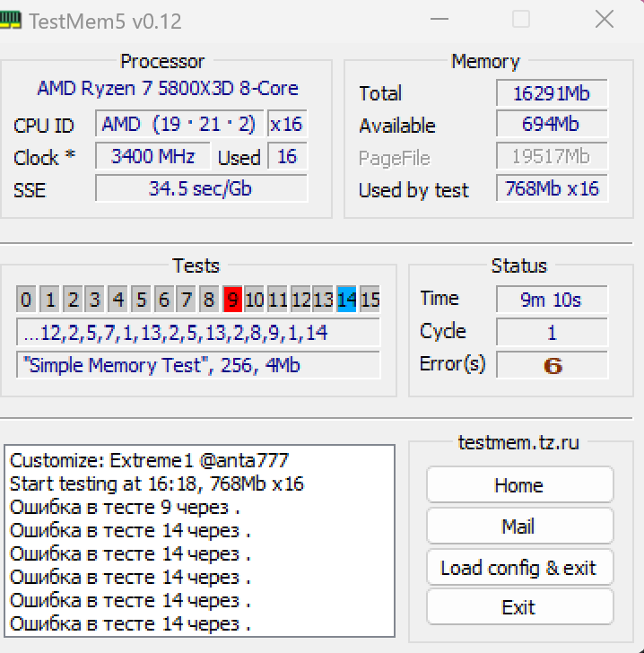Click the PageFile 19517Mb value
Image resolution: width=644 pixels, height=653 pixels.
click(x=552, y=156)
